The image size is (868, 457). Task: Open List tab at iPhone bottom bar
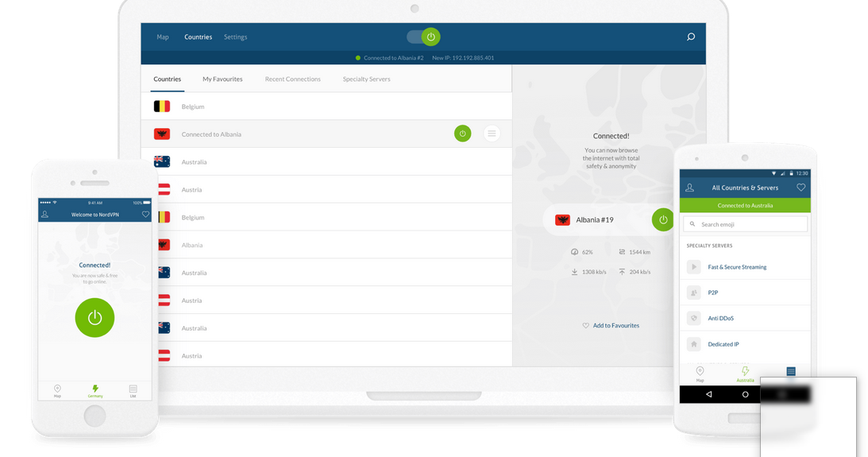tap(133, 391)
